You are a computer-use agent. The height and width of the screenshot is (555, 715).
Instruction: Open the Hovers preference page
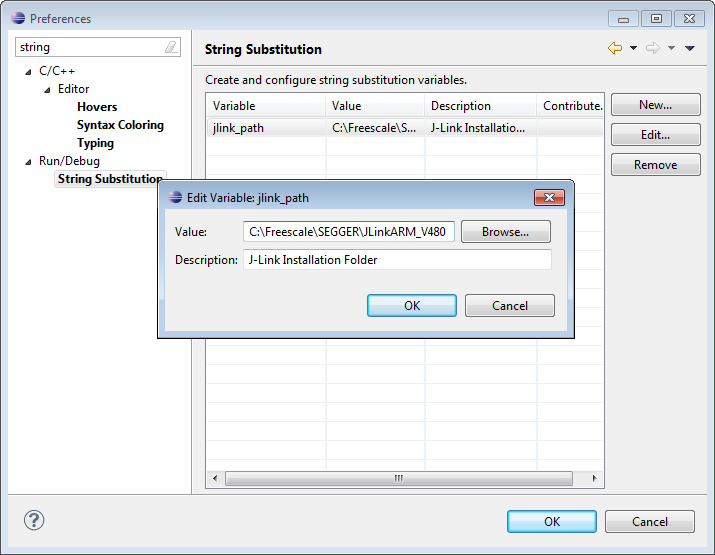[x=97, y=107]
